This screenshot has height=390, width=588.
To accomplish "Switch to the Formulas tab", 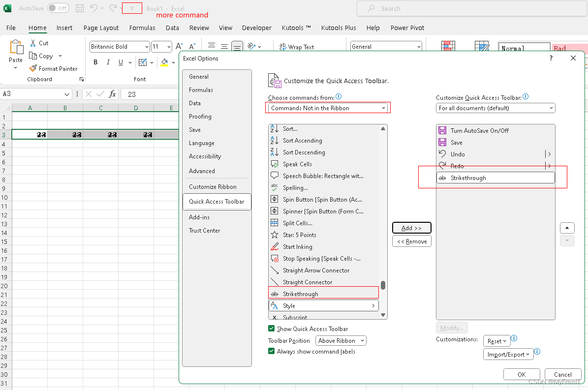I will (142, 28).
